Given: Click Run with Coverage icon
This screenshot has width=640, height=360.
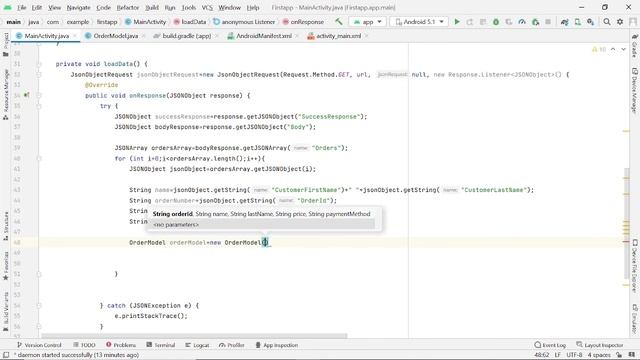Looking at the screenshot, I should tap(509, 22).
